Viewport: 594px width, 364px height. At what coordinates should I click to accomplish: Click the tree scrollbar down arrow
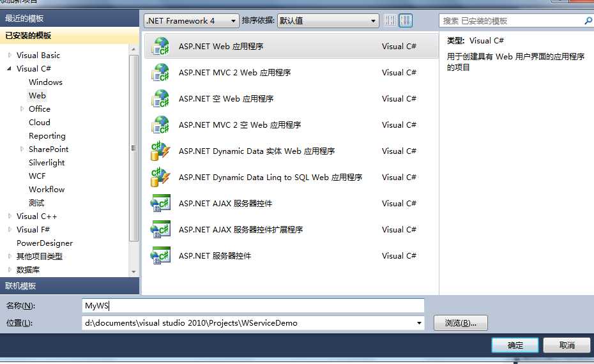(133, 272)
